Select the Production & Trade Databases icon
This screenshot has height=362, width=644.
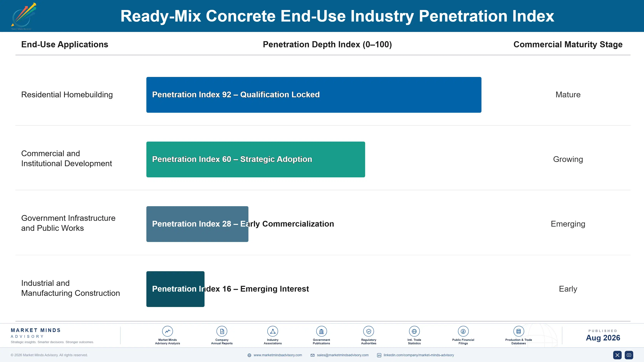coord(518,331)
